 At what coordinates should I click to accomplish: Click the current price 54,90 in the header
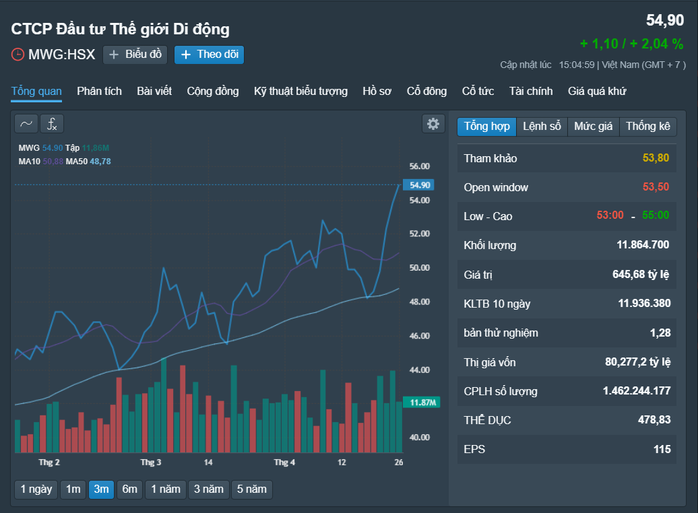(x=665, y=20)
